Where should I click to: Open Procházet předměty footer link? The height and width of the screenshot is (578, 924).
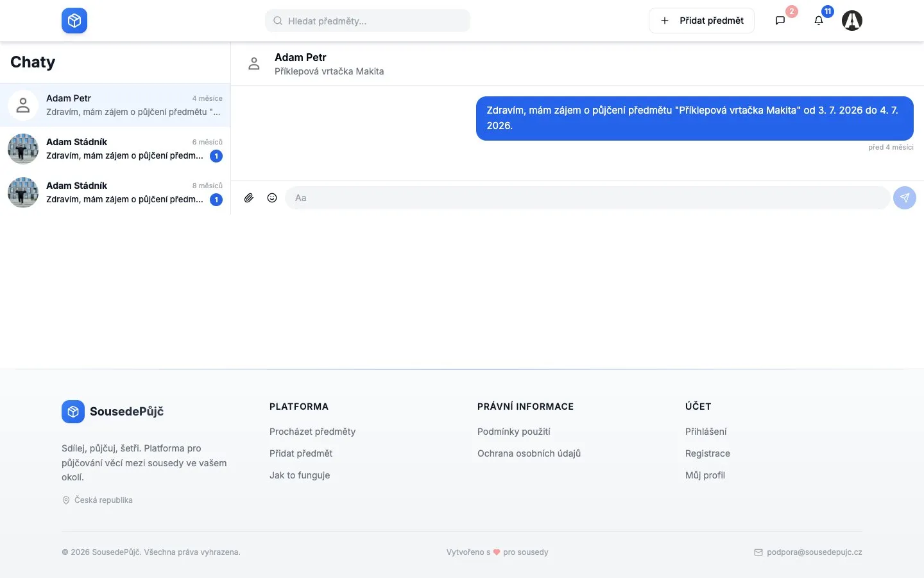(312, 432)
